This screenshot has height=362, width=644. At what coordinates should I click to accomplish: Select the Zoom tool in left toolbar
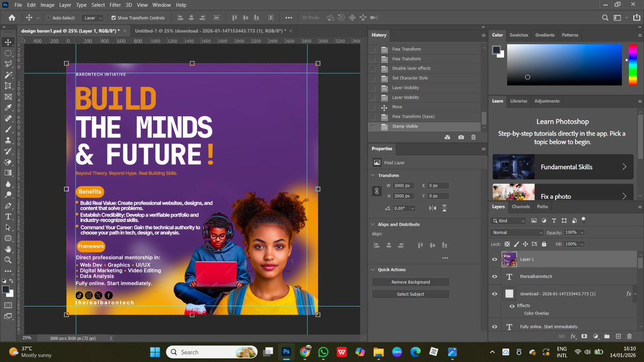pyautogui.click(x=8, y=260)
